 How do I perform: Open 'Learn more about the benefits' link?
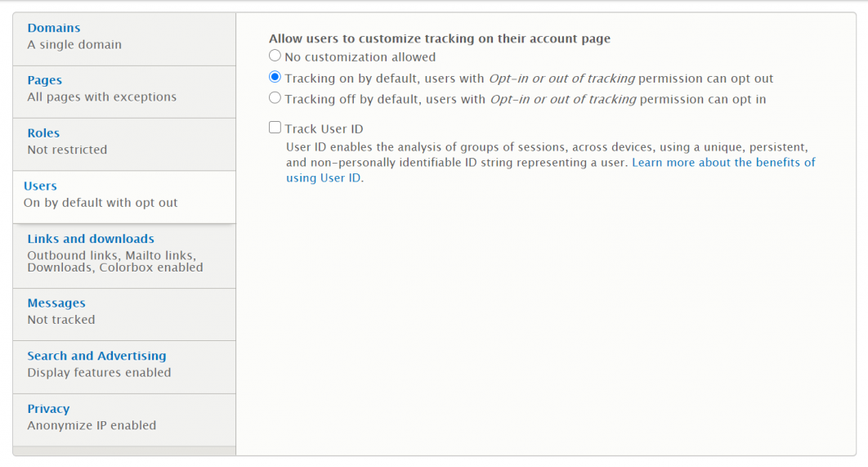pyautogui.click(x=723, y=163)
